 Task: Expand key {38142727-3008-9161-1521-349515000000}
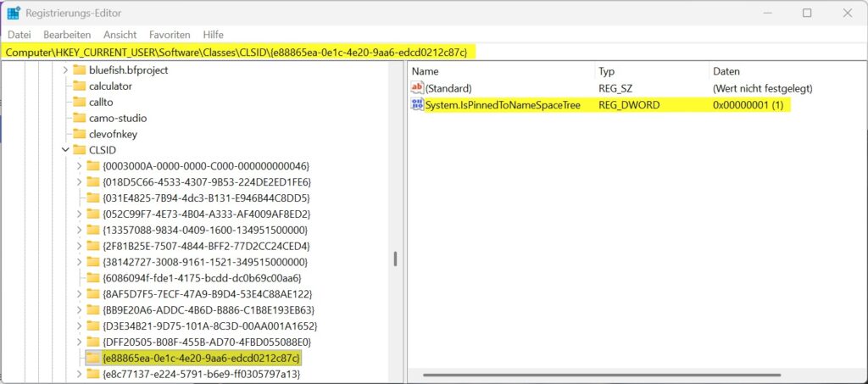[79, 262]
